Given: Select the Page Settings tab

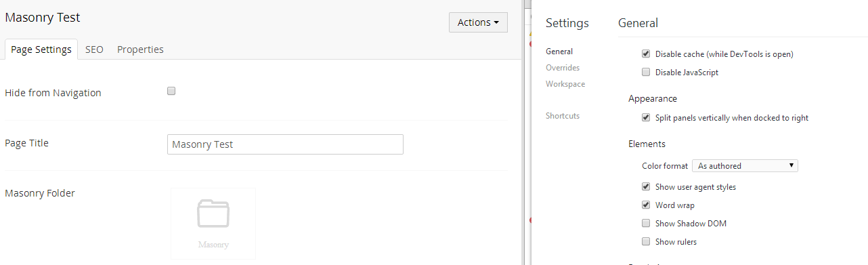Looking at the screenshot, I should pyautogui.click(x=41, y=49).
